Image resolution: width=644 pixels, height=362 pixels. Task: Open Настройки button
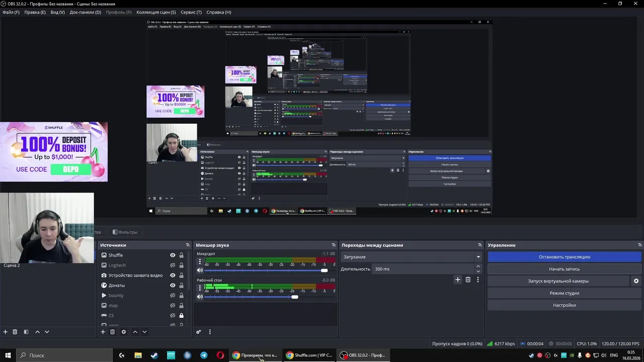[x=565, y=305]
